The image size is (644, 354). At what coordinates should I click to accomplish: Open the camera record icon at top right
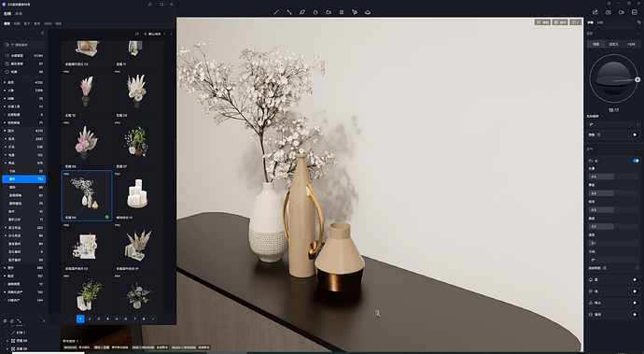coord(621,12)
